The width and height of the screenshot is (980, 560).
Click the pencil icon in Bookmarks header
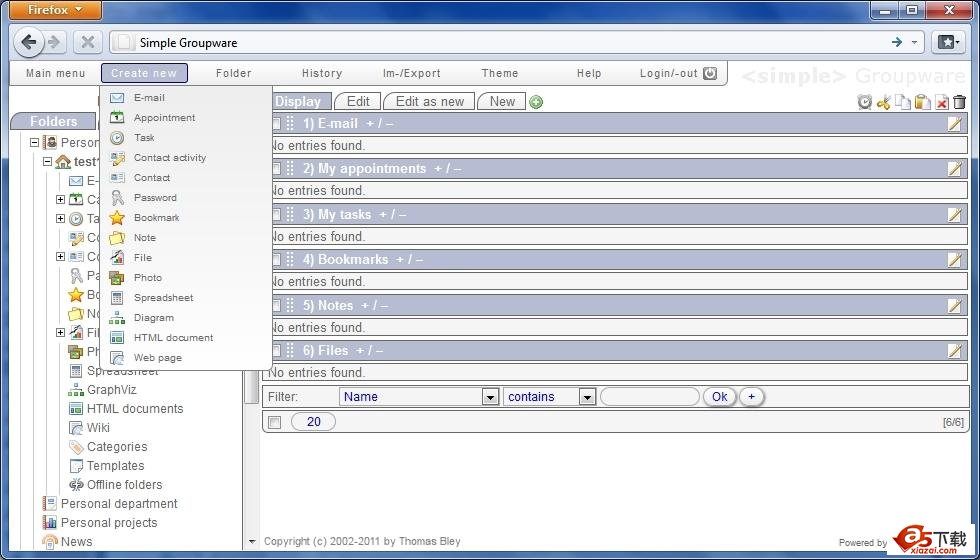tap(954, 260)
